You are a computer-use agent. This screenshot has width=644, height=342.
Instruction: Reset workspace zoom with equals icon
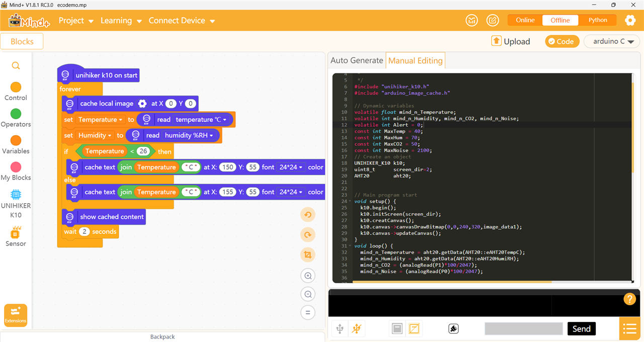tap(308, 312)
